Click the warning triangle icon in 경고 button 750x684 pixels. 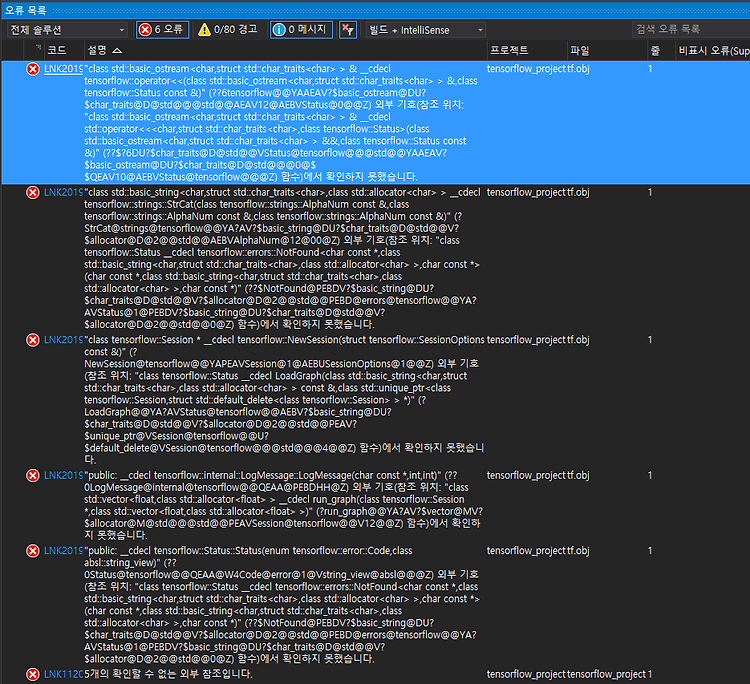coord(204,30)
